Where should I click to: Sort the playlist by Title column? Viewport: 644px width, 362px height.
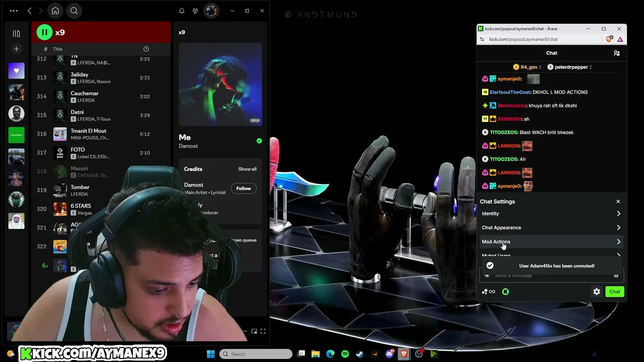tap(58, 49)
